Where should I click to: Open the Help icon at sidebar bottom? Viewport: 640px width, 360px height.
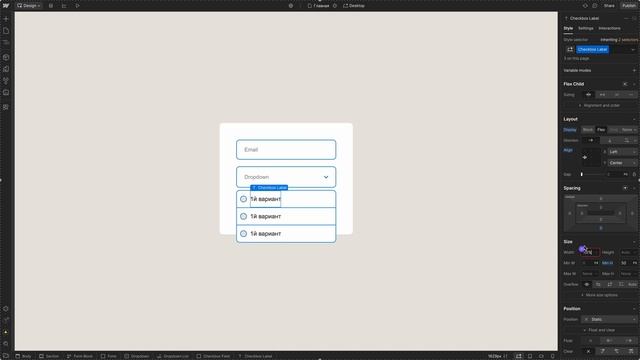tap(6, 356)
